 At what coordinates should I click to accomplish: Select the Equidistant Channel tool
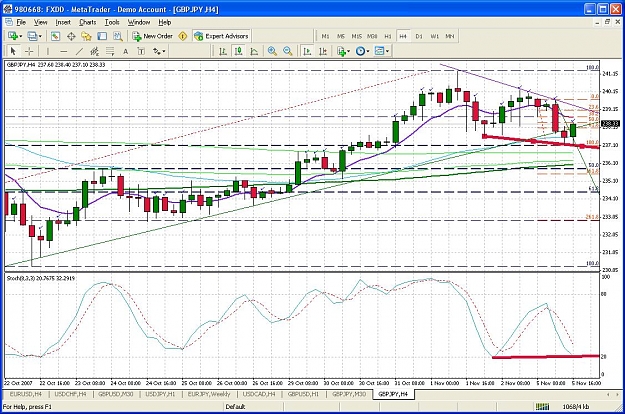[x=94, y=51]
